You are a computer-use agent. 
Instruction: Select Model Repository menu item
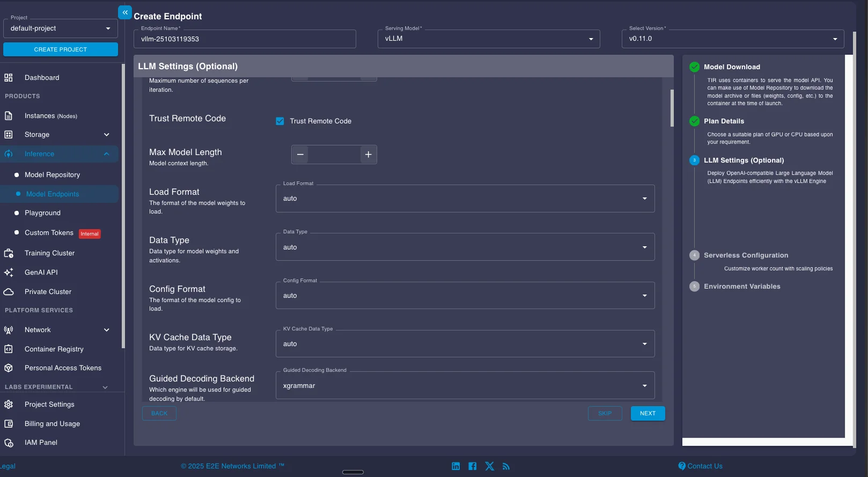tap(52, 175)
